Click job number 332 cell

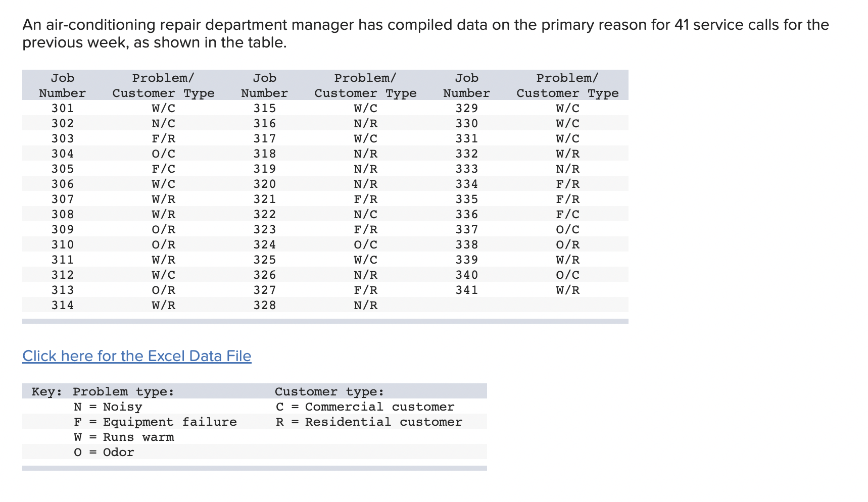(x=467, y=154)
